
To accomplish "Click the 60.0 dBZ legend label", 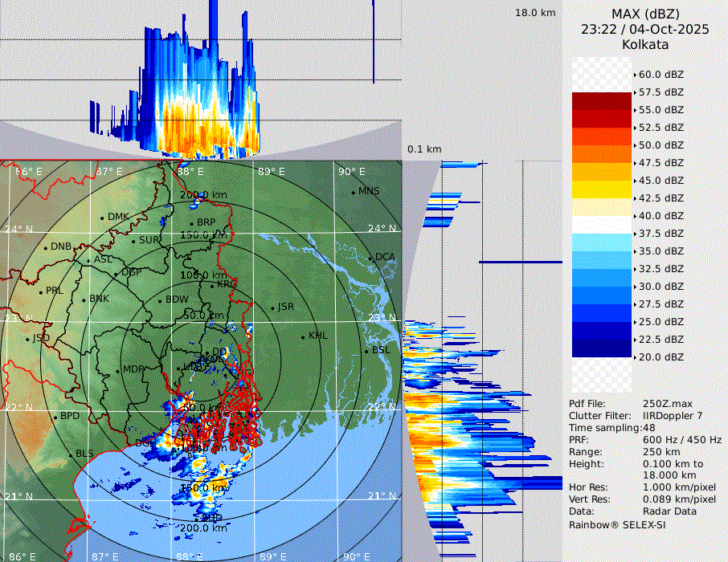I will tap(661, 75).
